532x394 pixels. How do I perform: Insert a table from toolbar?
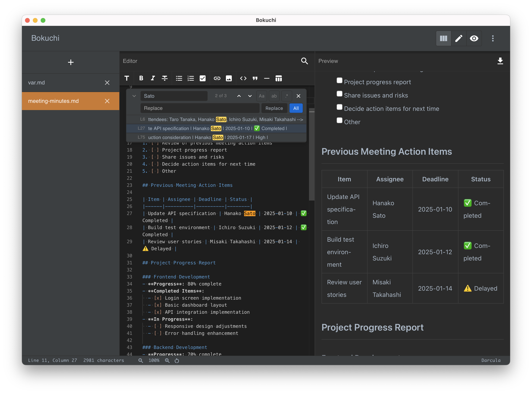pyautogui.click(x=279, y=78)
